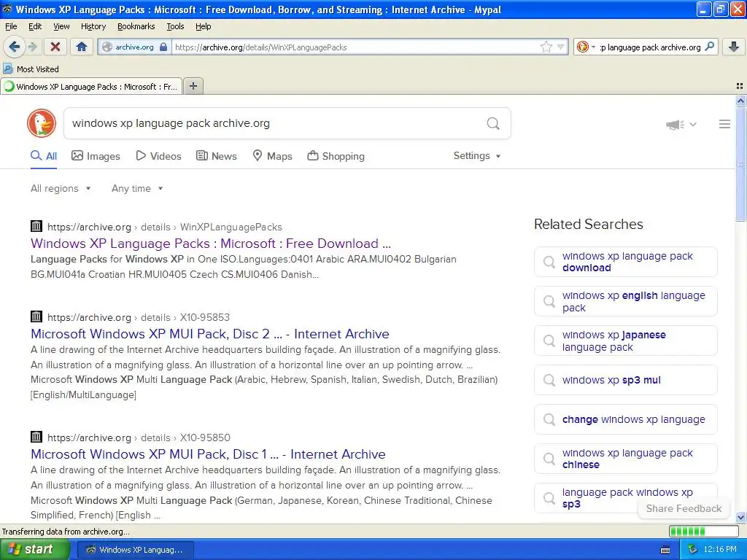Click the https://archive.org details X10-95853 URL text
Image resolution: width=747 pixels, height=560 pixels.
pyautogui.click(x=139, y=317)
